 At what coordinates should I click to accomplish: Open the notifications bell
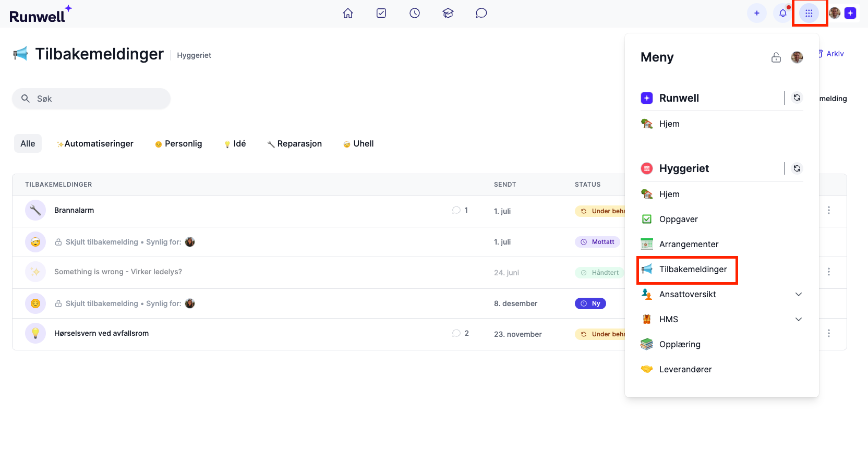(783, 13)
